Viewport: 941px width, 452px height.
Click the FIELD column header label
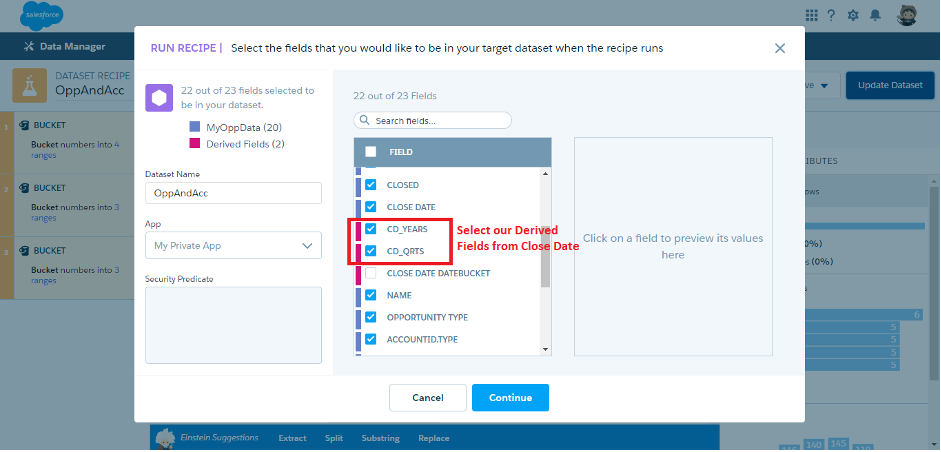tap(401, 152)
